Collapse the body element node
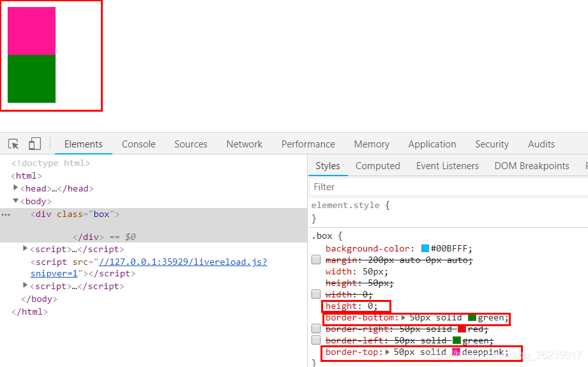 [15, 200]
